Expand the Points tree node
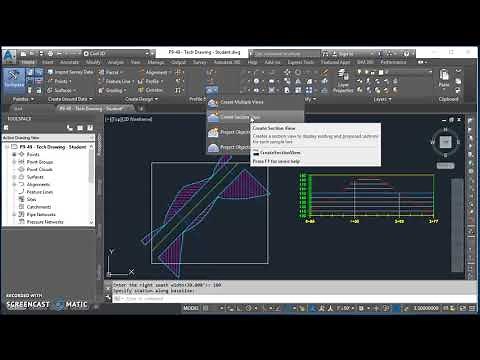480x360 pixels. tap(14, 154)
